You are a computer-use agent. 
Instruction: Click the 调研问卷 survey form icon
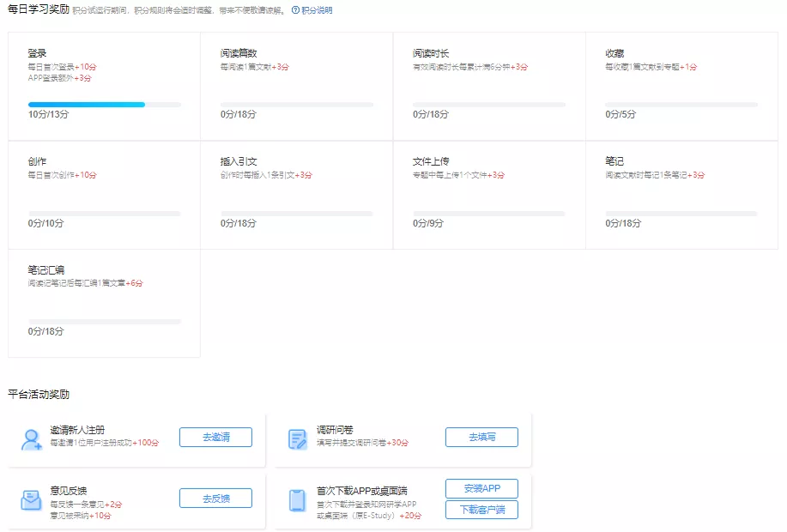[298, 439]
